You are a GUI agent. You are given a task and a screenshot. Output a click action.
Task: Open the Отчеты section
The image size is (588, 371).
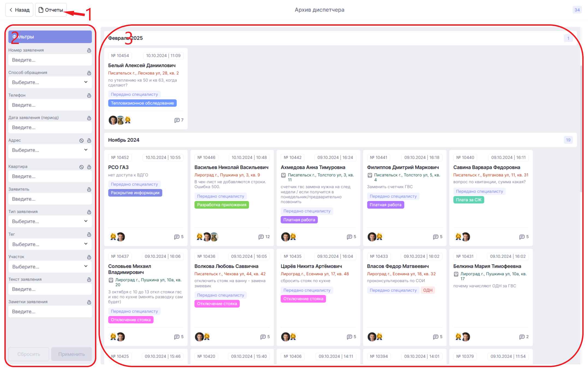pyautogui.click(x=51, y=10)
